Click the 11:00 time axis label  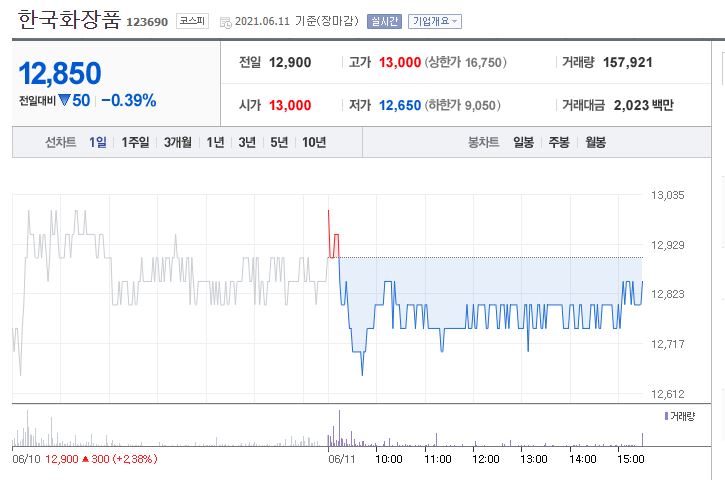click(x=437, y=459)
